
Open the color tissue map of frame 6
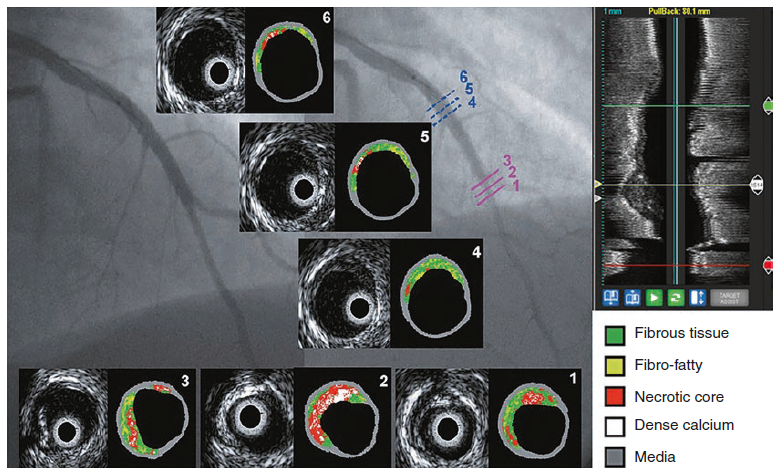coord(289,60)
